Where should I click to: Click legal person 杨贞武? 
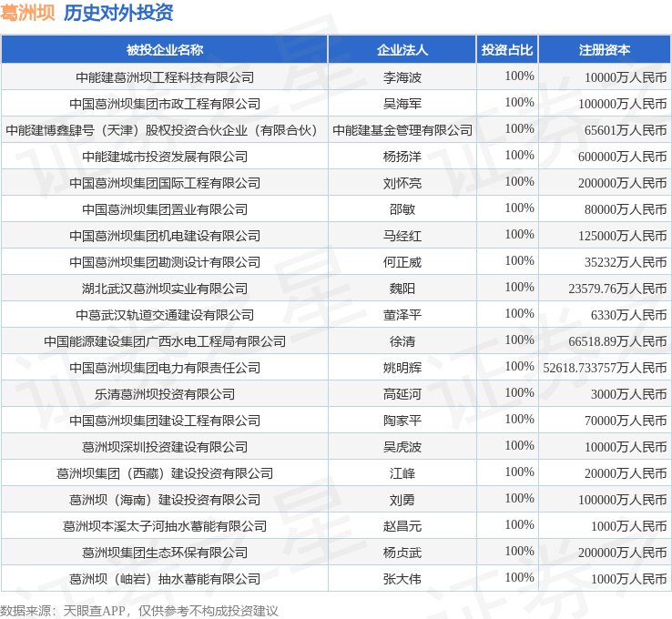coord(402,553)
